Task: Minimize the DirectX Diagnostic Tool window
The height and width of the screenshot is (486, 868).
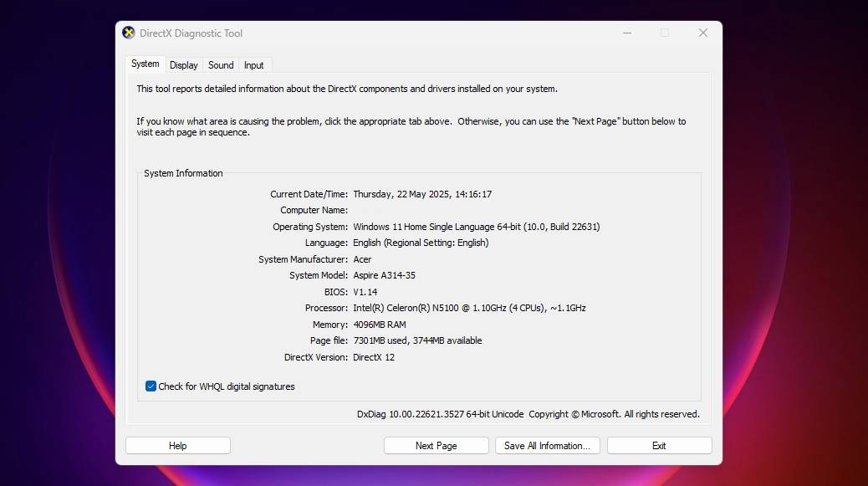Action: pos(627,33)
